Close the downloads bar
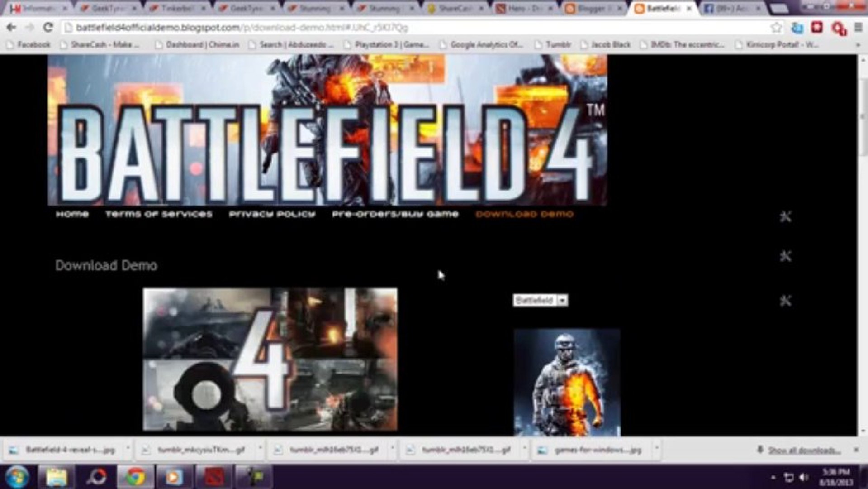 point(856,450)
